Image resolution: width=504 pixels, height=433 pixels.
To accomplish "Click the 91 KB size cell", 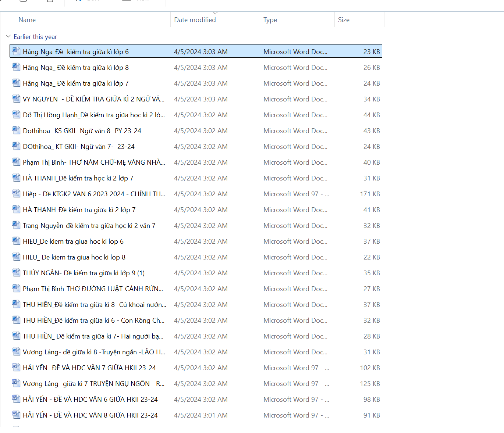I will 372,415.
